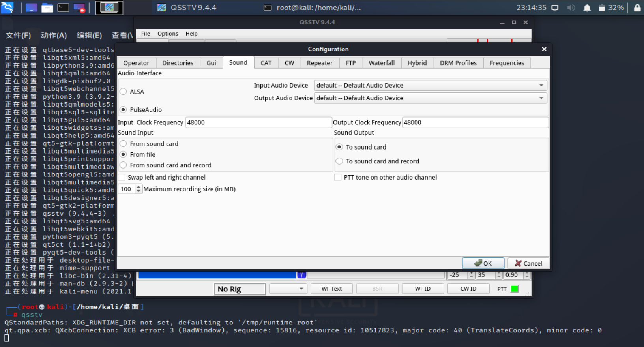Open the DRM Profiles tab

pos(458,63)
